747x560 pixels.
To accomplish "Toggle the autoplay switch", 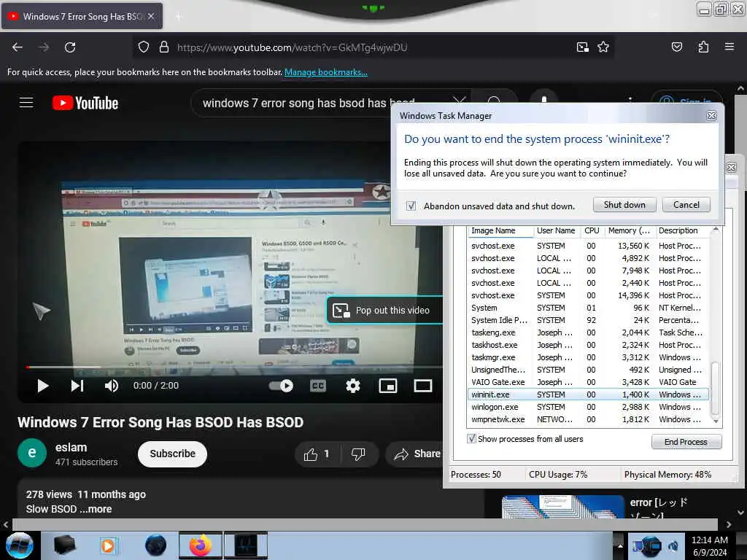I will [x=281, y=386].
